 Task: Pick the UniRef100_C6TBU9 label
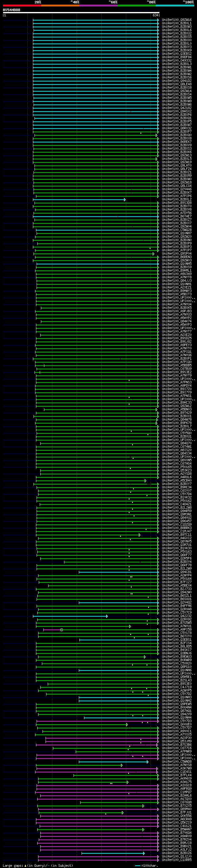[177, 369]
